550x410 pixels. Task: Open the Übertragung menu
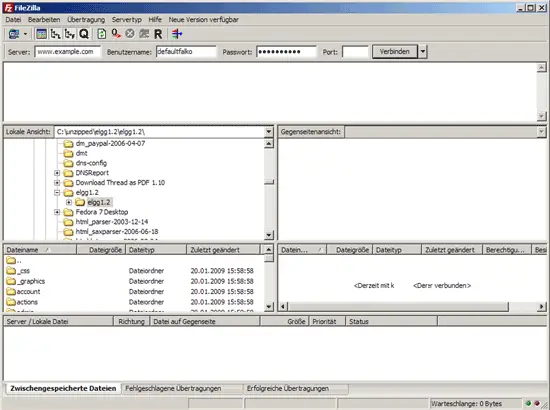pos(86,20)
